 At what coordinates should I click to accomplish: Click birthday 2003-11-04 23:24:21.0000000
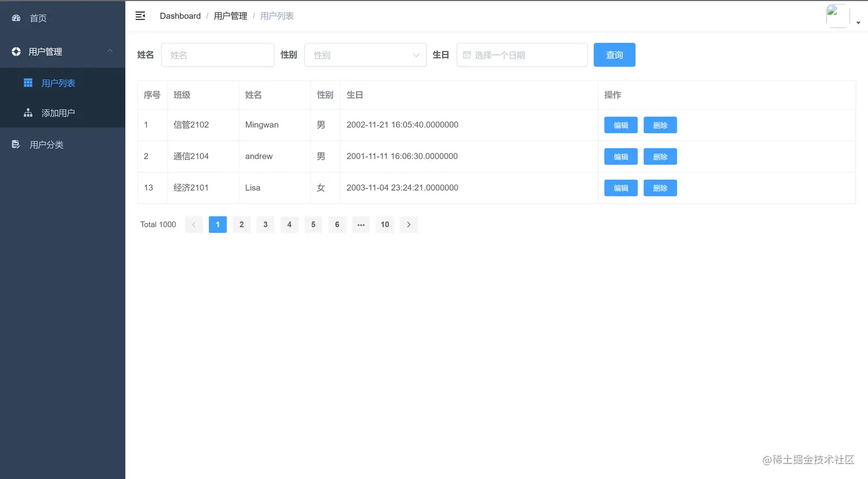tap(402, 188)
